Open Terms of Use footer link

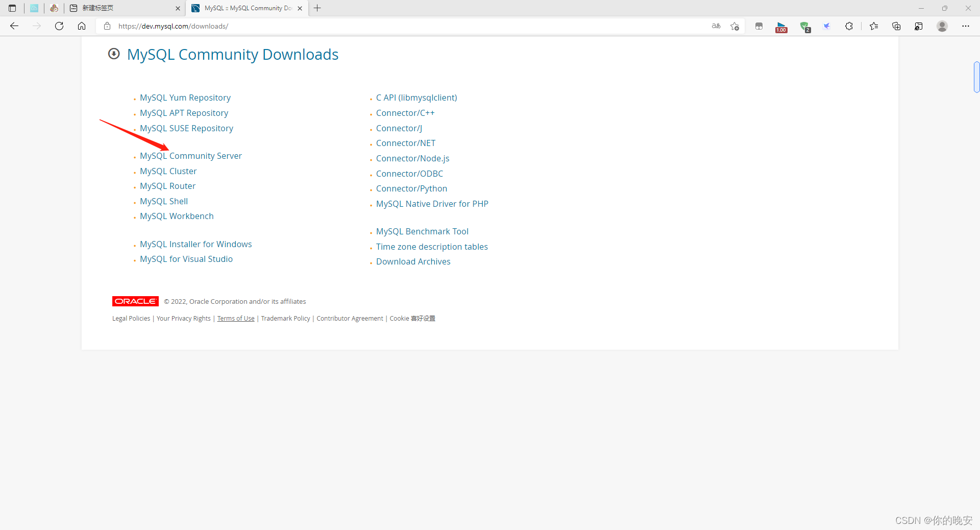pyautogui.click(x=236, y=318)
